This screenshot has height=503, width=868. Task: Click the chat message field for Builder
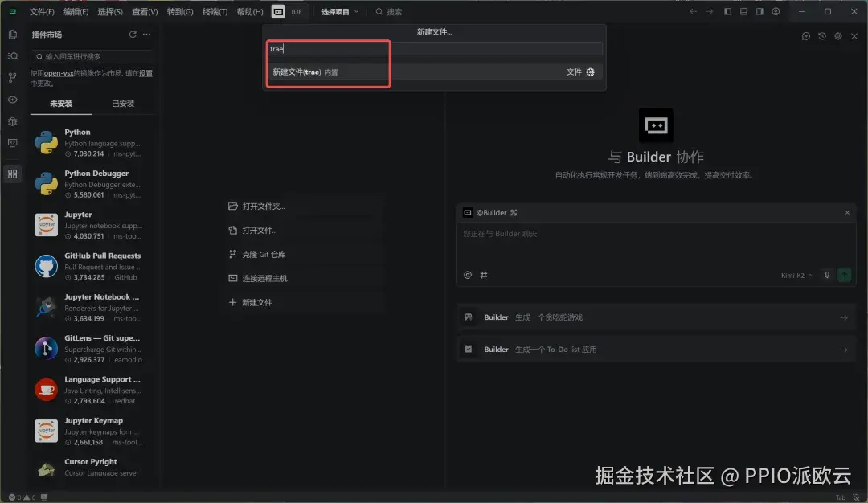pos(656,245)
